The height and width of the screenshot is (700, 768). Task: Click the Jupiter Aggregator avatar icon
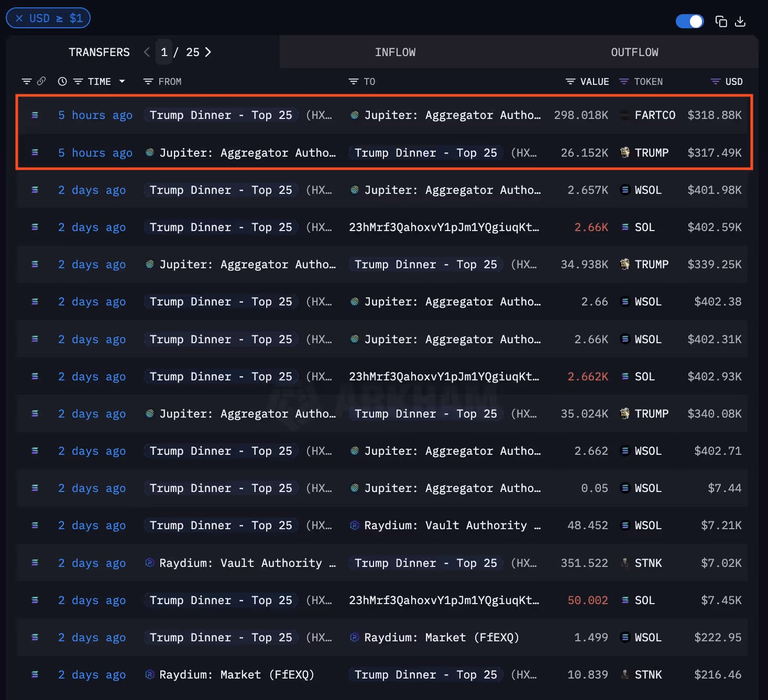[354, 115]
